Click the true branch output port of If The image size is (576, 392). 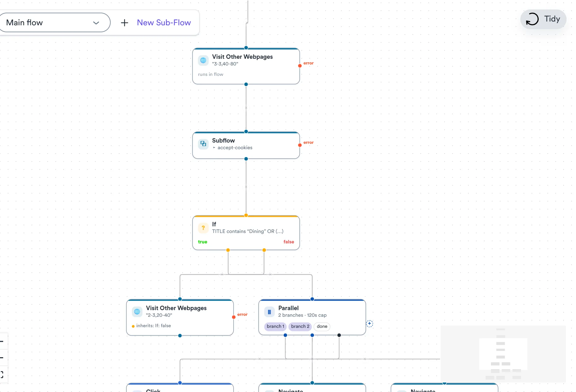click(x=228, y=250)
